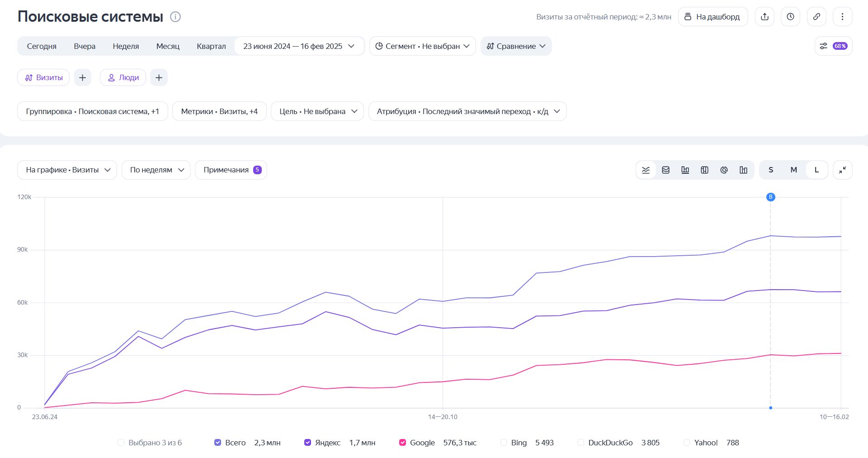Switch to the stacked columns chart icon
The width and height of the screenshot is (868, 458).
tap(704, 170)
